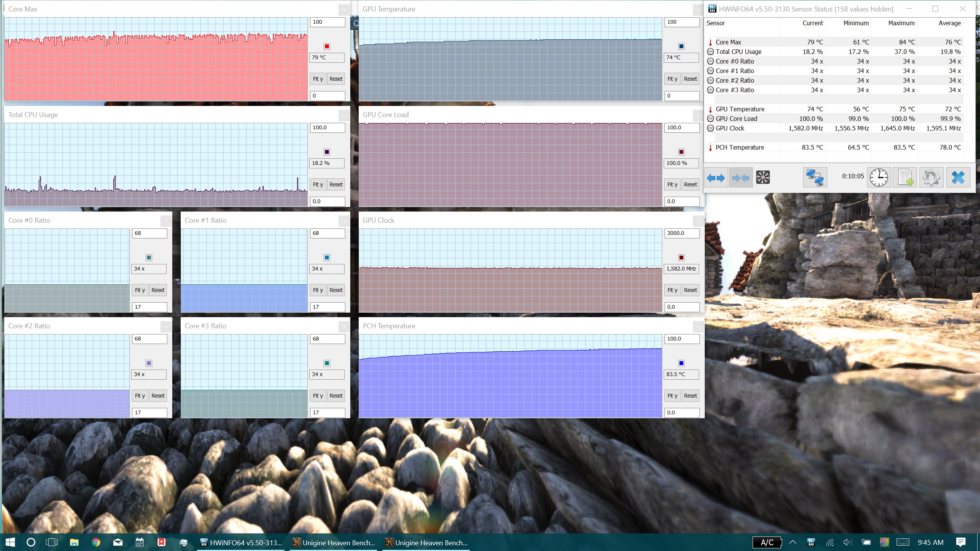Click Reset in the Core Max graph

click(x=336, y=79)
